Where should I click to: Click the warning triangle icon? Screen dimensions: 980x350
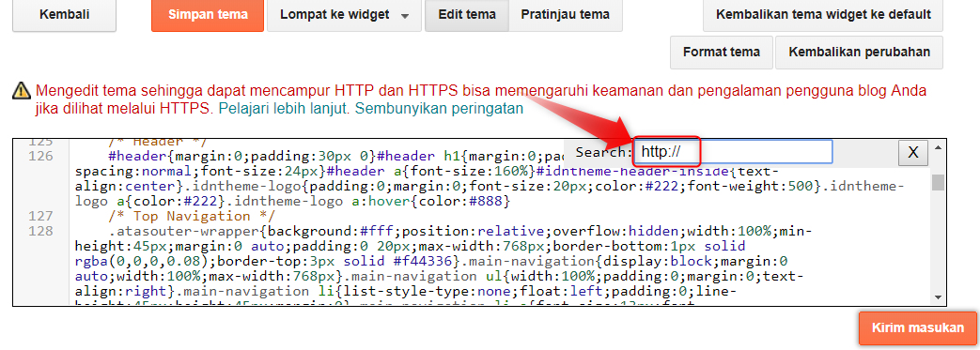[x=22, y=91]
